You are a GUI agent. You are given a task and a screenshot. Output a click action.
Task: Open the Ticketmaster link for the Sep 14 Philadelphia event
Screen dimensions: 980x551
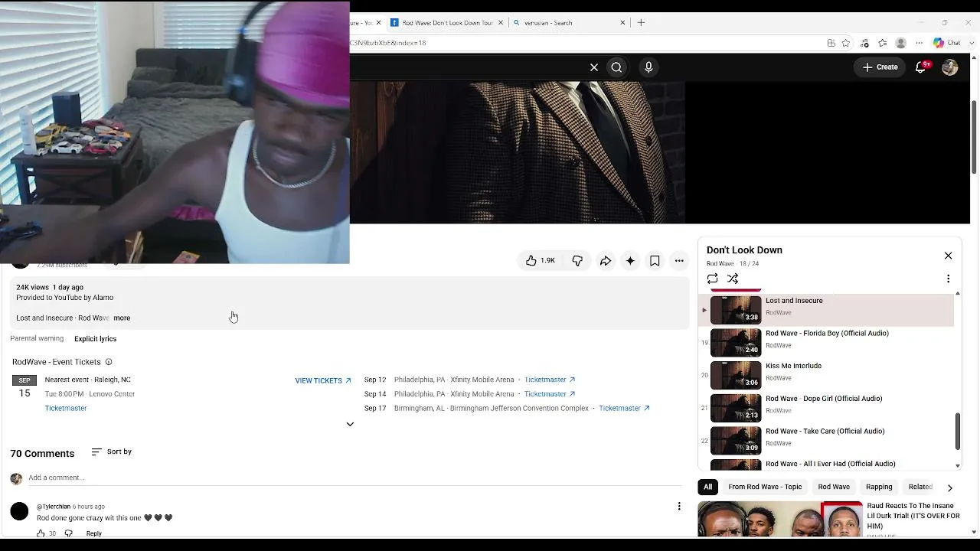tap(550, 394)
